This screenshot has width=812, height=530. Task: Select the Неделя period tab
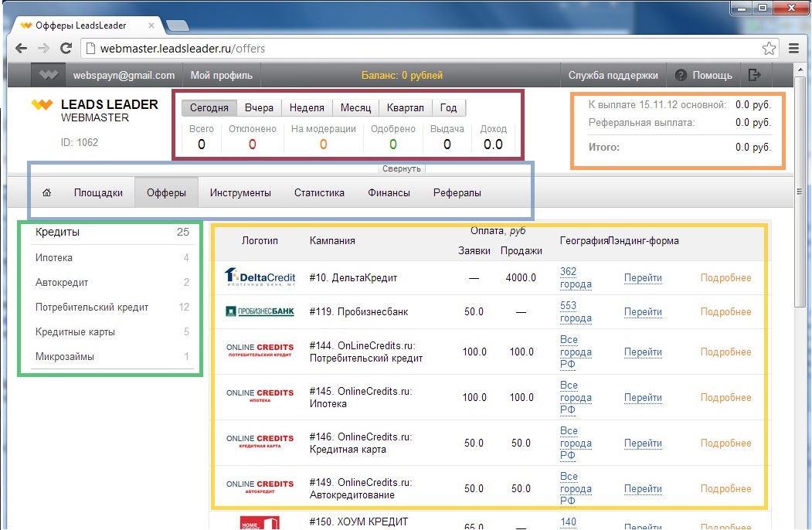[307, 107]
